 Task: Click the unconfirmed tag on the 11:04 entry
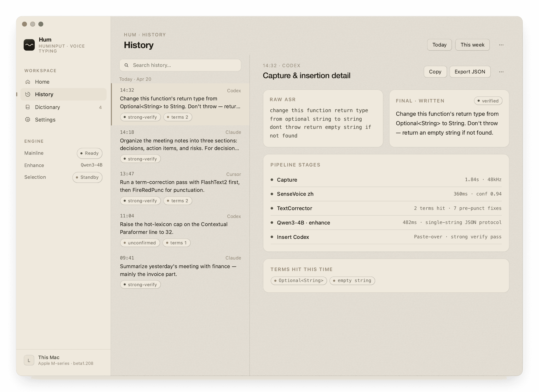click(x=140, y=243)
